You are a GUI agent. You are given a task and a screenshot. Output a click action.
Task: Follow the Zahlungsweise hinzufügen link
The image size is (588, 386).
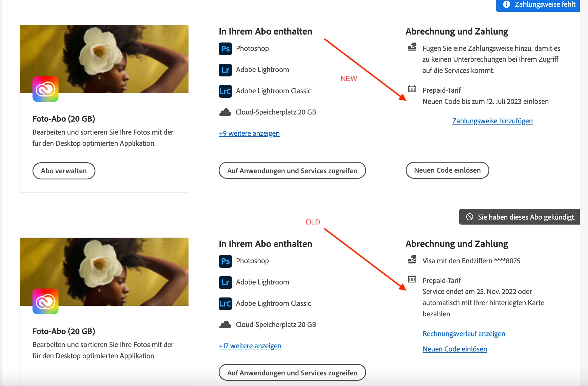(492, 121)
